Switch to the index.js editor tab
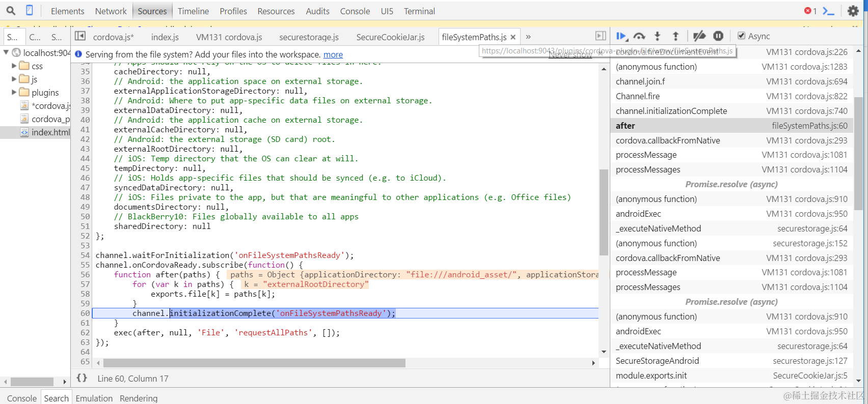Viewport: 868px width, 404px height. [x=165, y=37]
